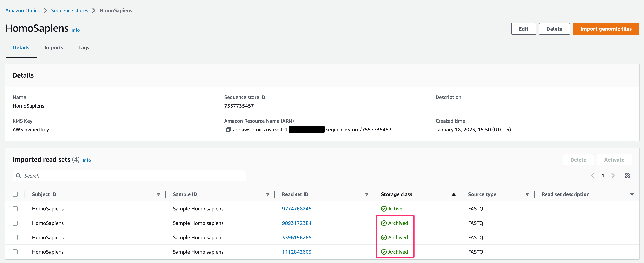This screenshot has height=263, width=644.
Task: Open read set 3396196285
Action: click(x=296, y=237)
